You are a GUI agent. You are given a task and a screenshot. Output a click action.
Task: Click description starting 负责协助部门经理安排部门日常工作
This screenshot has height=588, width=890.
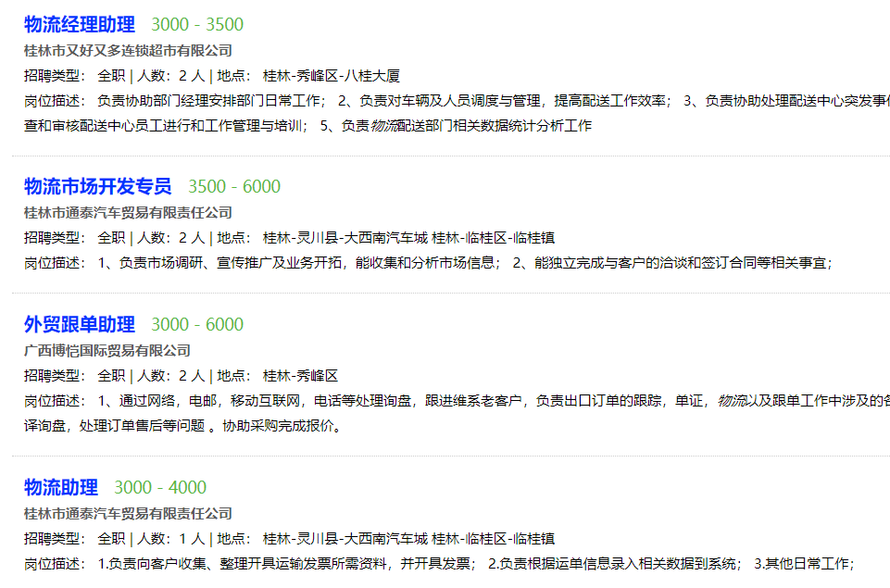[x=457, y=100]
